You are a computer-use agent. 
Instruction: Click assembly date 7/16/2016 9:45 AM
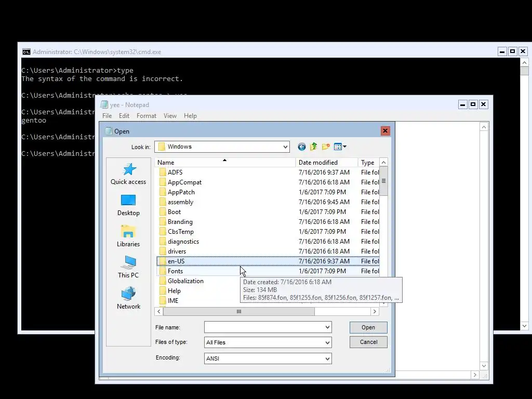pos(324,202)
